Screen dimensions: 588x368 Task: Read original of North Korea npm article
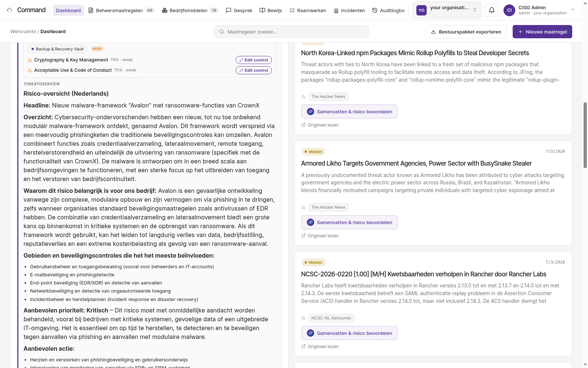tap(320, 125)
